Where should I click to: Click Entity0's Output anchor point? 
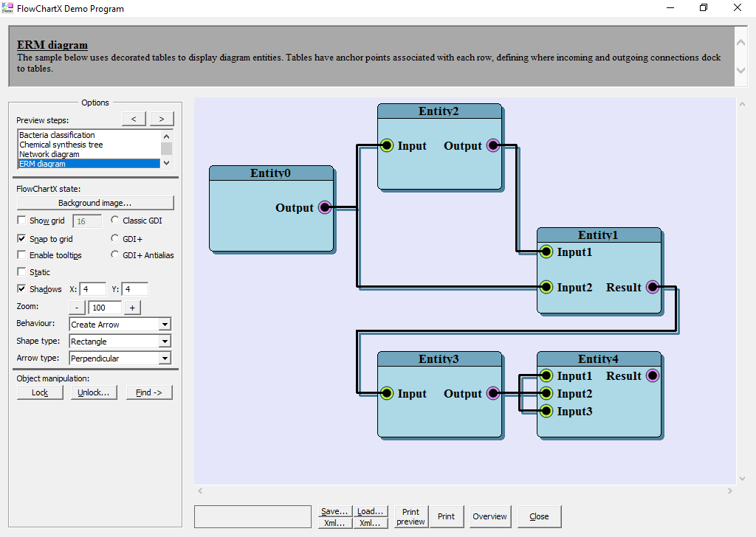pyautogui.click(x=324, y=208)
